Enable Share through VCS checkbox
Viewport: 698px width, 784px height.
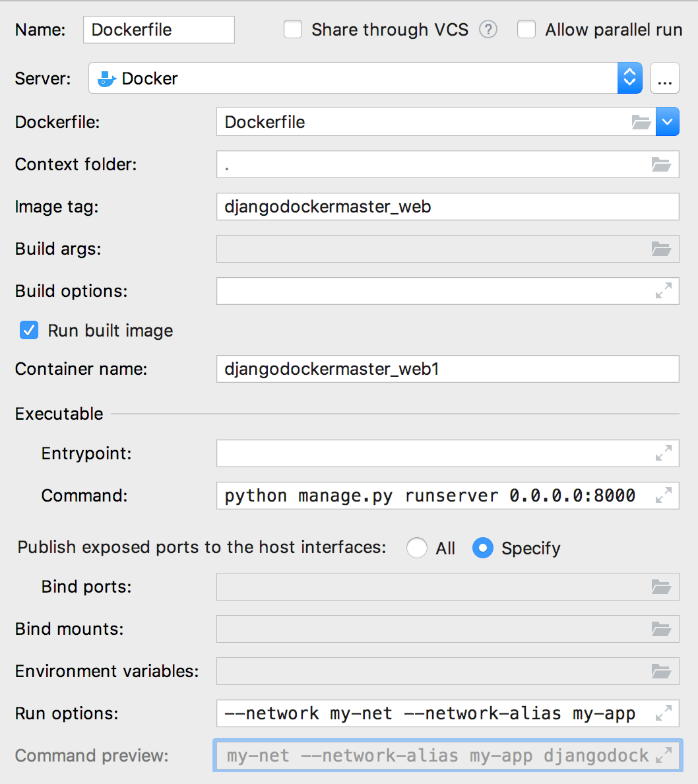point(293,30)
